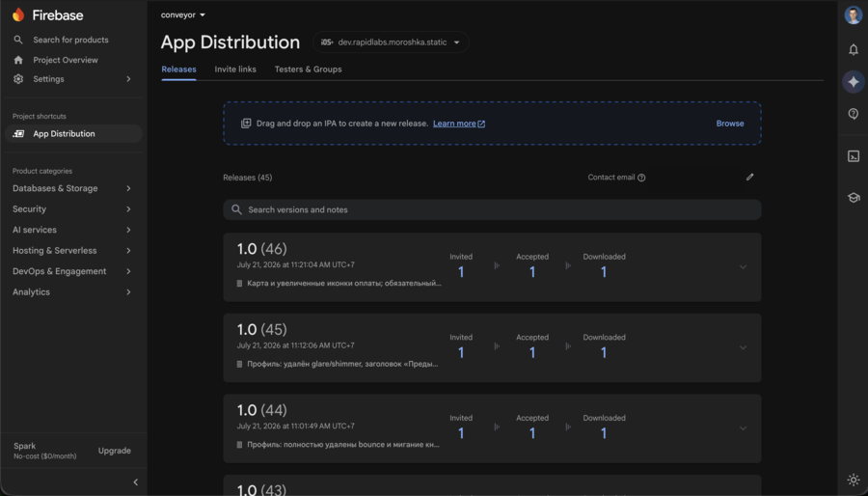The width and height of the screenshot is (868, 496).
Task: Click release 1.0 (46) title
Action: pos(261,249)
